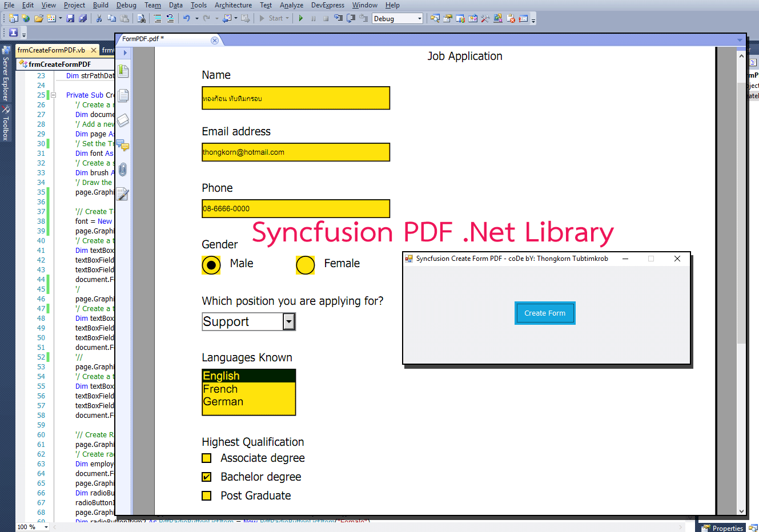The width and height of the screenshot is (759, 532).
Task: Open the Architecture menu
Action: tap(233, 5)
